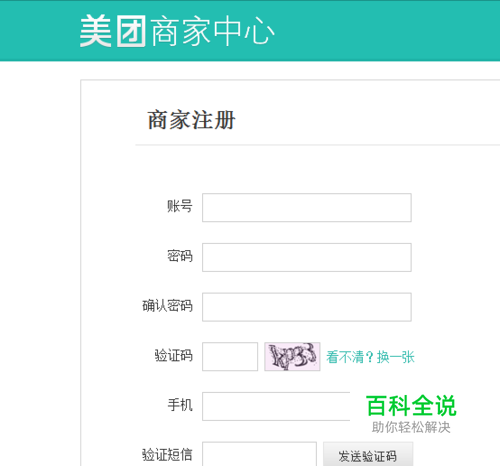Click the 手机 field label
Image resolution: width=500 pixels, height=466 pixels.
point(180,405)
